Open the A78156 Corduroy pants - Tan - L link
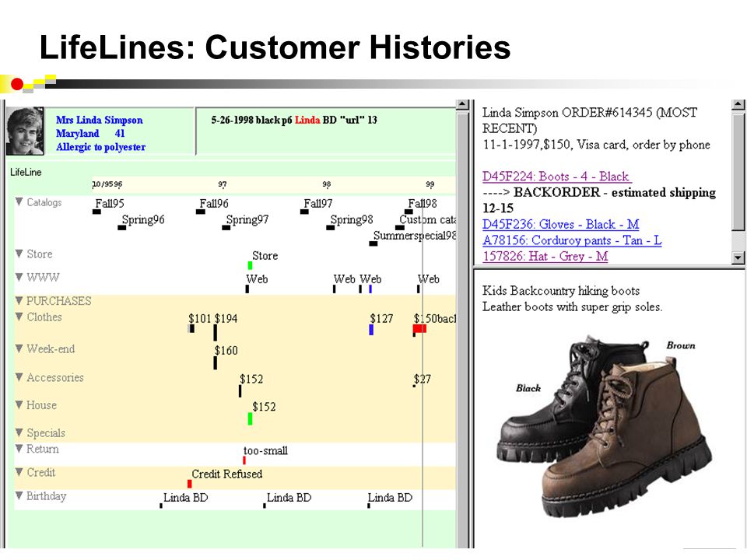Image resolution: width=747 pixels, height=560 pixels. pyautogui.click(x=572, y=240)
